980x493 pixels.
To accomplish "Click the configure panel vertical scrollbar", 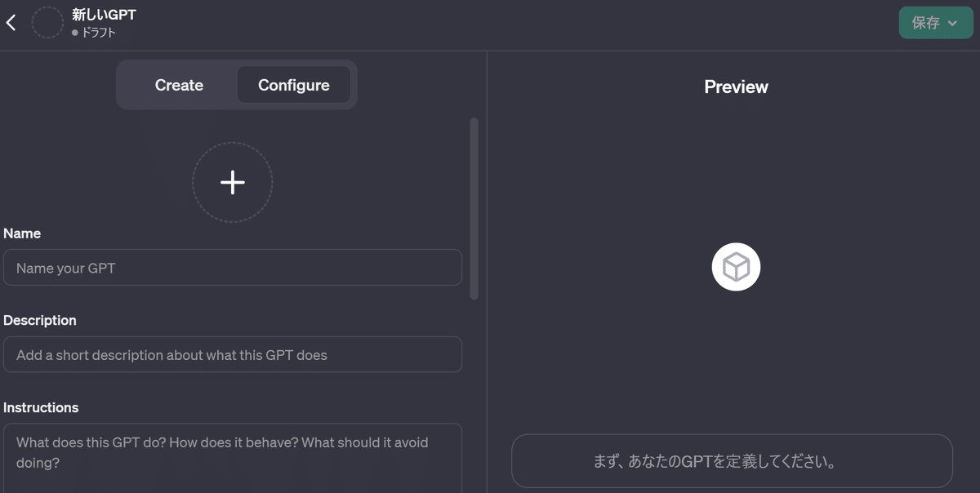I will click(x=474, y=209).
